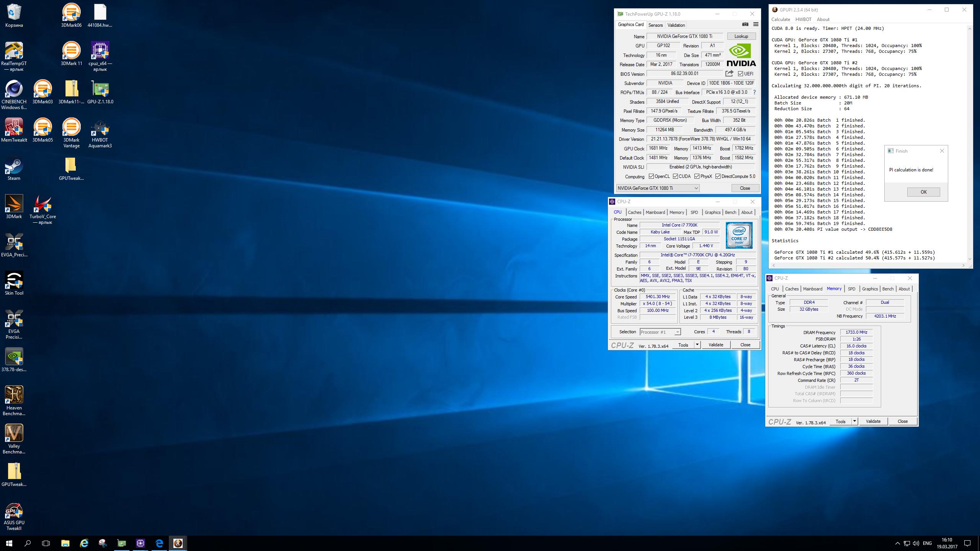This screenshot has height=551, width=980.
Task: Open File Explorer on taskbar
Action: tap(65, 543)
